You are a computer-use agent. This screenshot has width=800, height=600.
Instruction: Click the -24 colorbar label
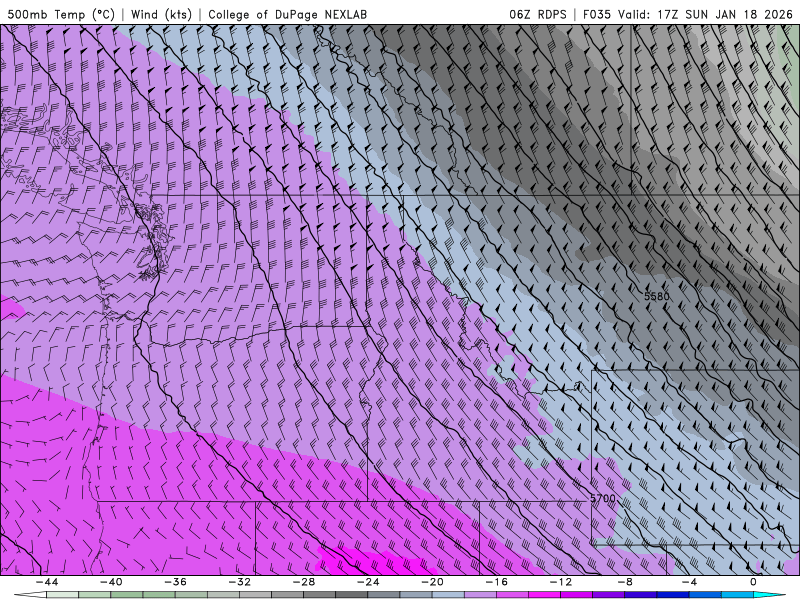pyautogui.click(x=368, y=582)
